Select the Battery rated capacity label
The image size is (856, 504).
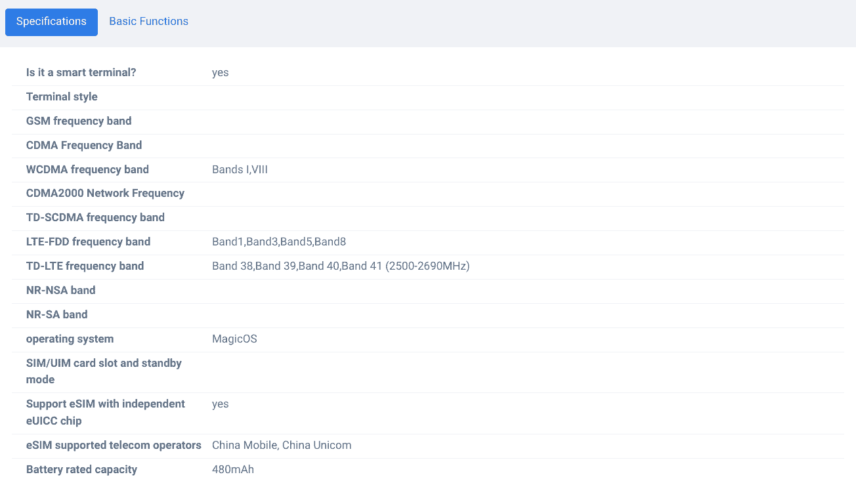(x=81, y=470)
